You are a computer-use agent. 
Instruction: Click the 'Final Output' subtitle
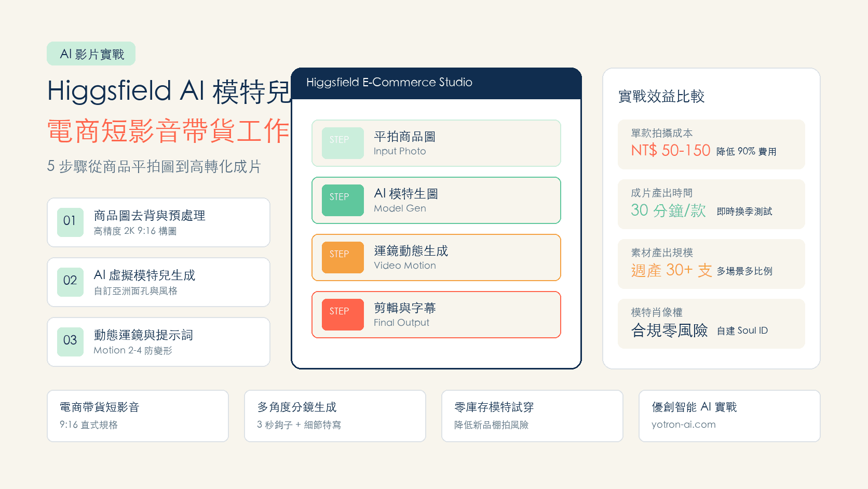(x=401, y=323)
